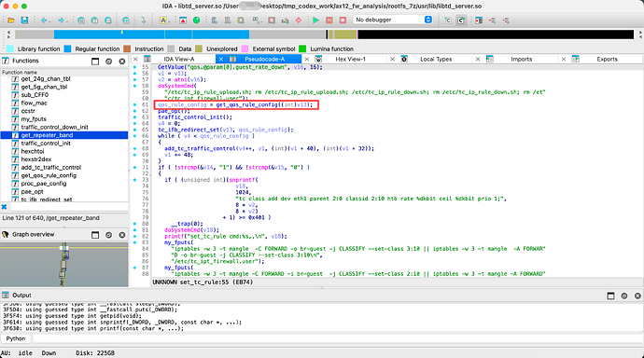The height and width of the screenshot is (358, 644).
Task: Select traffic_control_down_init function
Action: pyautogui.click(x=55, y=127)
